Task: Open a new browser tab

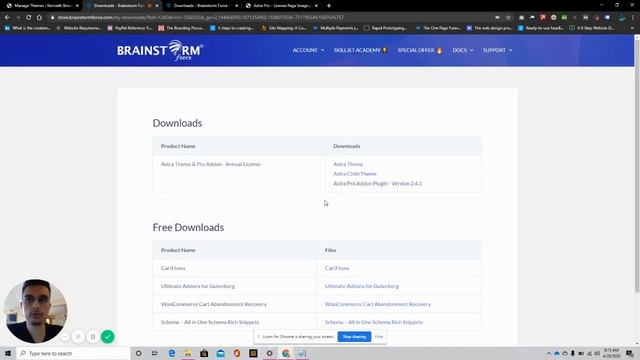Action: [329, 6]
